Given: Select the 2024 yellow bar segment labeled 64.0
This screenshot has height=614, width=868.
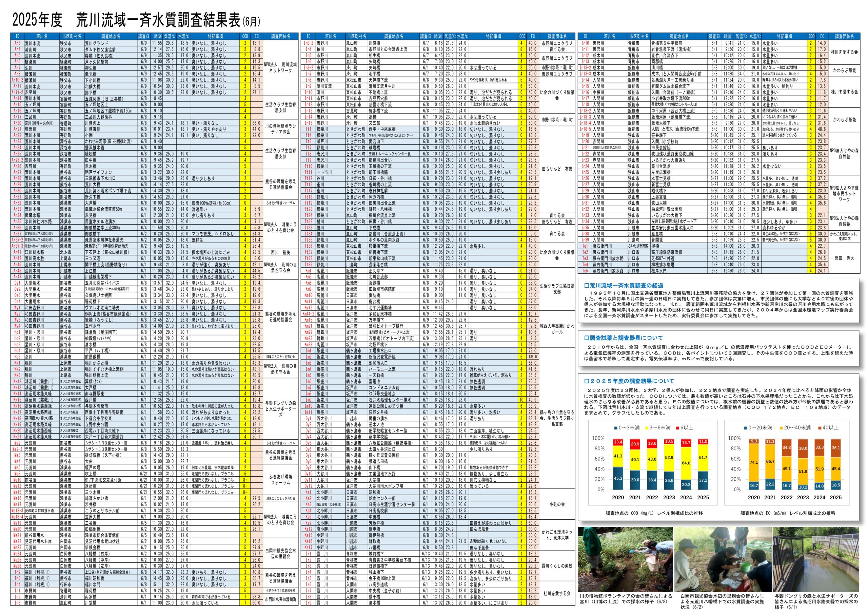Looking at the screenshot, I should [x=686, y=463].
